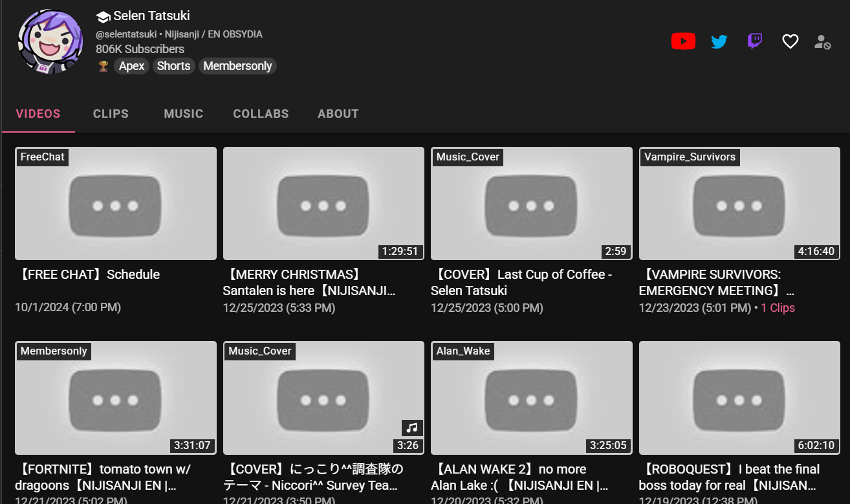Click the FreeChat topic label
Image resolution: width=850 pixels, height=504 pixels.
pos(42,157)
